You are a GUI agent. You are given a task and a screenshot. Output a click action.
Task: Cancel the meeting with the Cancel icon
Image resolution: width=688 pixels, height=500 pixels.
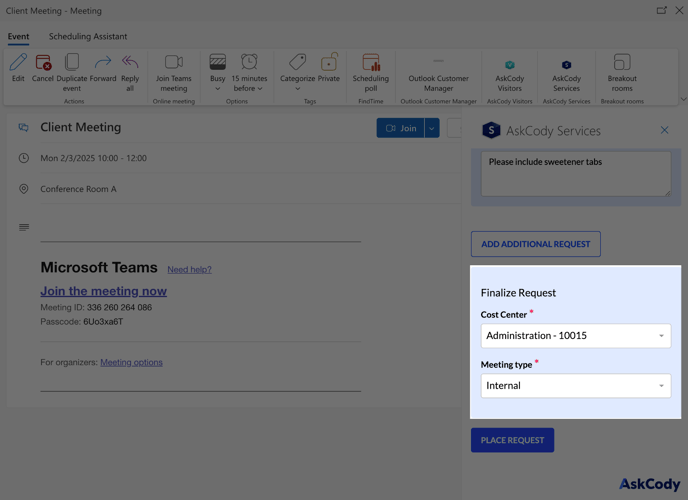pos(43,62)
